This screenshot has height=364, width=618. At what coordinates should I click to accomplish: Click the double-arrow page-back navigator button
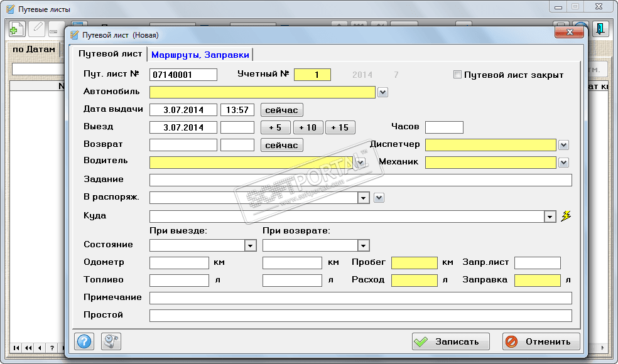(28, 348)
